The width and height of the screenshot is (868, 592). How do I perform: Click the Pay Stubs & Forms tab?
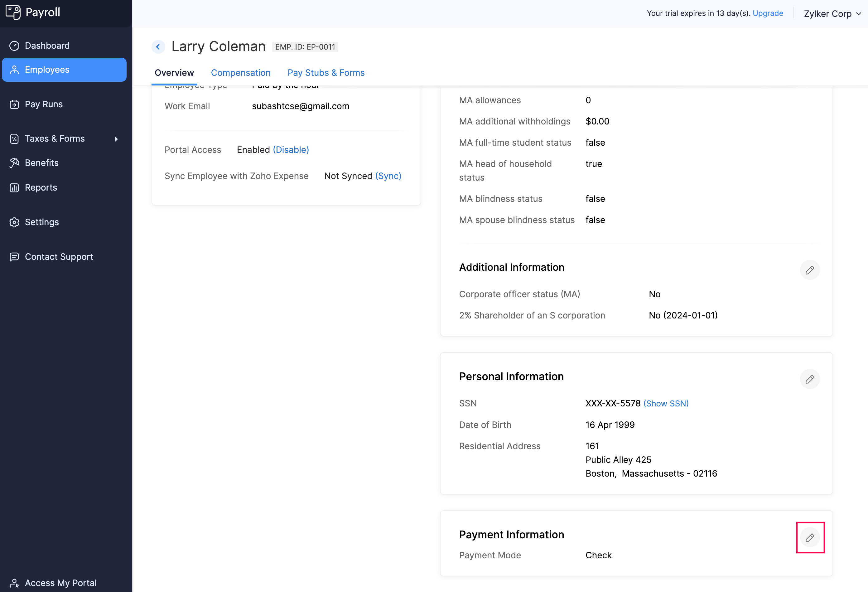(326, 73)
